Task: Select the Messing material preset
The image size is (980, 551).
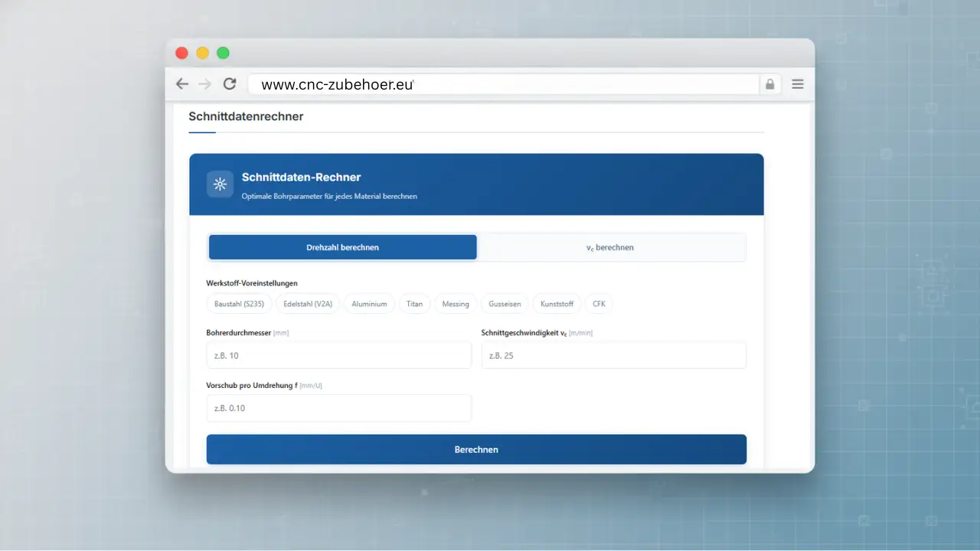Action: [456, 304]
